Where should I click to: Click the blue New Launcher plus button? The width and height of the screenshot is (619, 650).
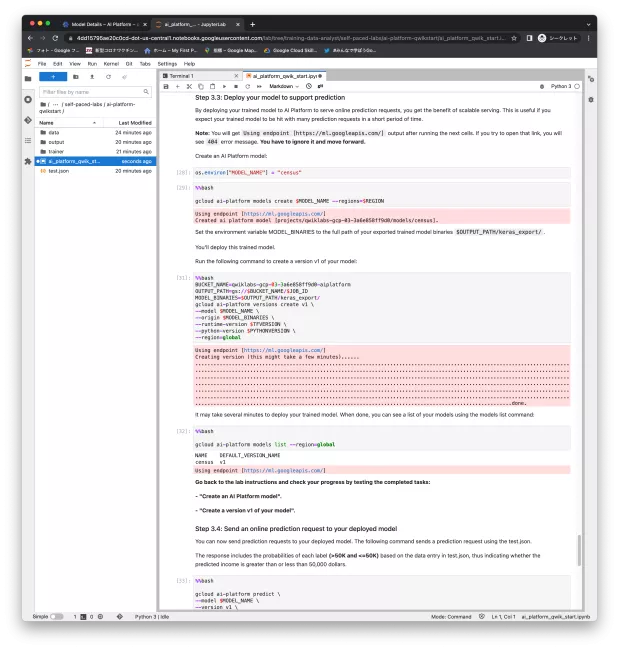[x=53, y=77]
